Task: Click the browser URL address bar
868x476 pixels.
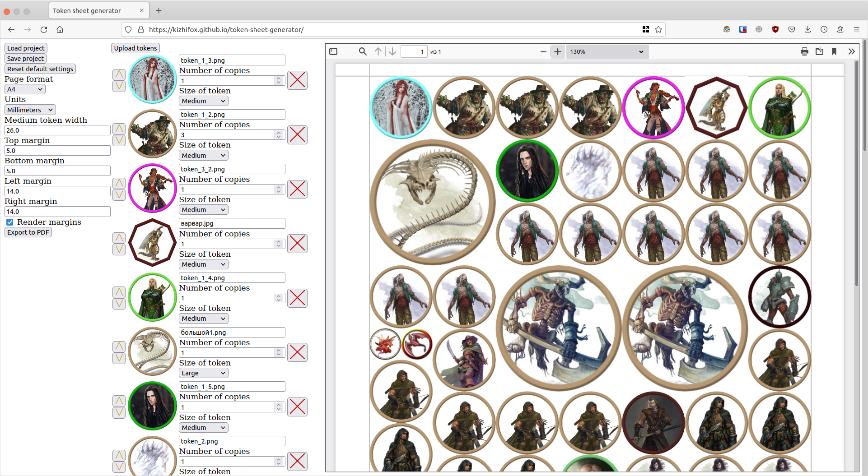Action: (393, 29)
